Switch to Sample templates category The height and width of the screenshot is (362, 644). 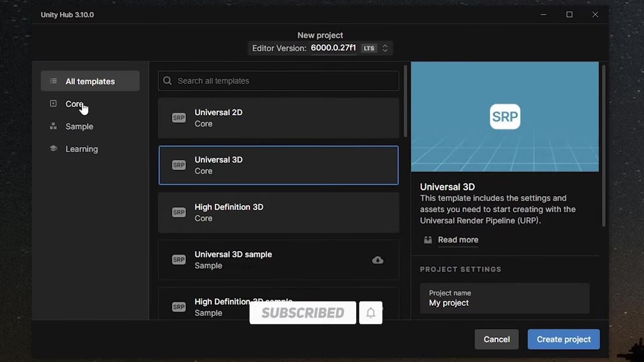(90, 126)
